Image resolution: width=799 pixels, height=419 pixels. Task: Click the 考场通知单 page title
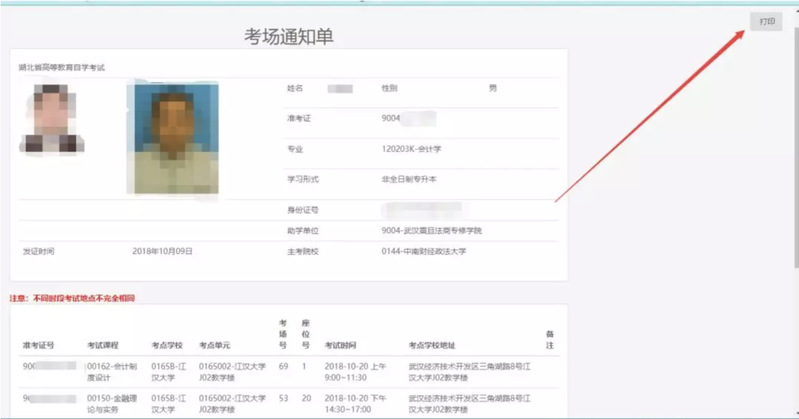click(288, 37)
